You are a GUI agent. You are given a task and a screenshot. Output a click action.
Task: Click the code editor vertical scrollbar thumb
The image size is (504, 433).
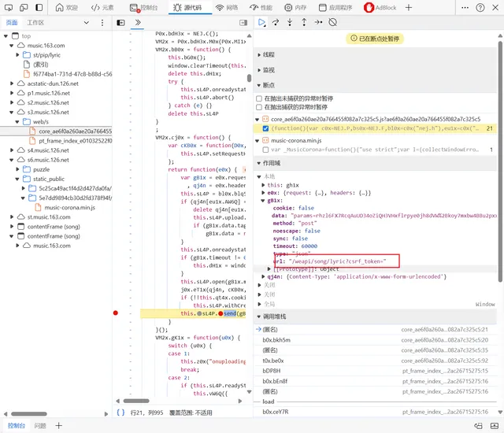coord(249,78)
